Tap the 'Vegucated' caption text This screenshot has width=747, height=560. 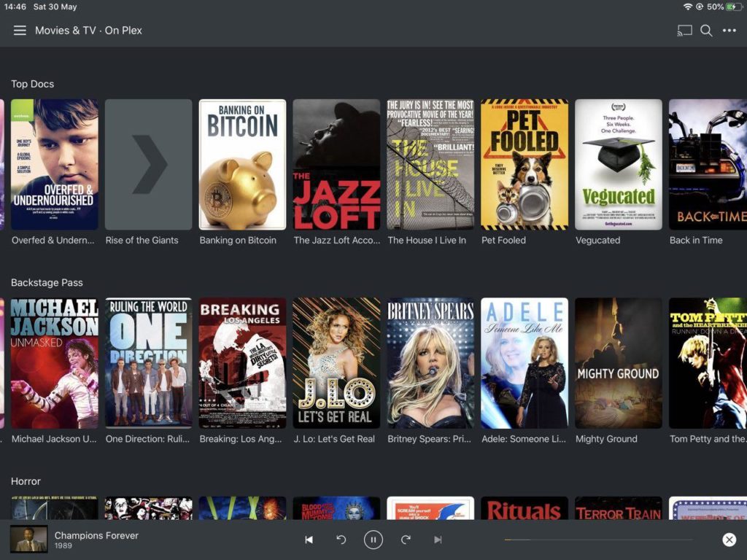click(x=598, y=241)
